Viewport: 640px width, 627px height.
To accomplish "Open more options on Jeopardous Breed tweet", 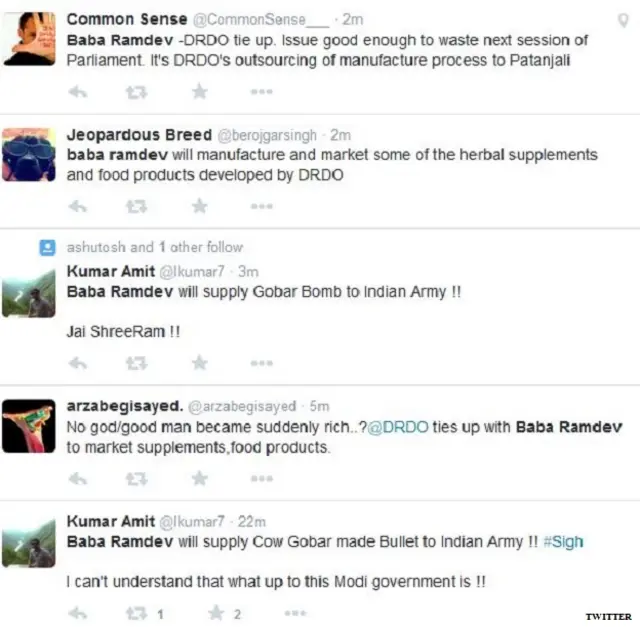I will 262,206.
